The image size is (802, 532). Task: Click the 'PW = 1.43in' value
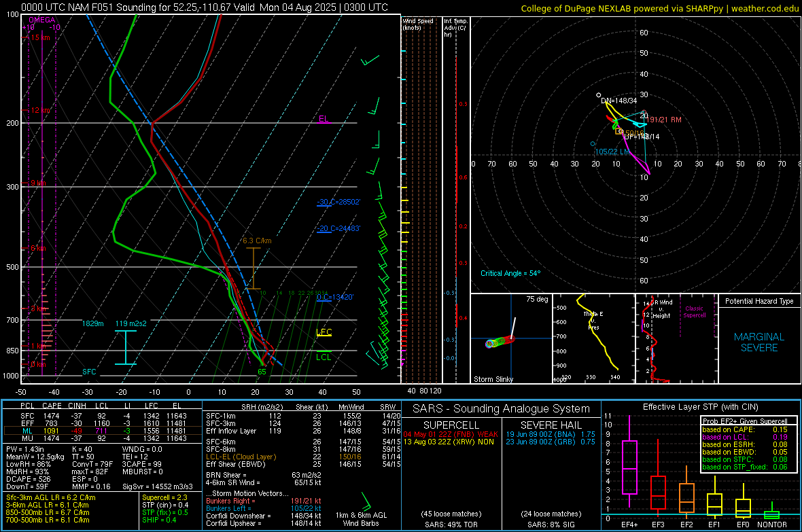(x=24, y=449)
